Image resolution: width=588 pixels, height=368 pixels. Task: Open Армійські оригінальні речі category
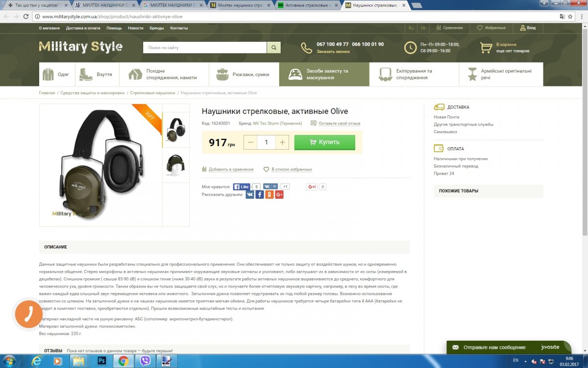tap(501, 74)
